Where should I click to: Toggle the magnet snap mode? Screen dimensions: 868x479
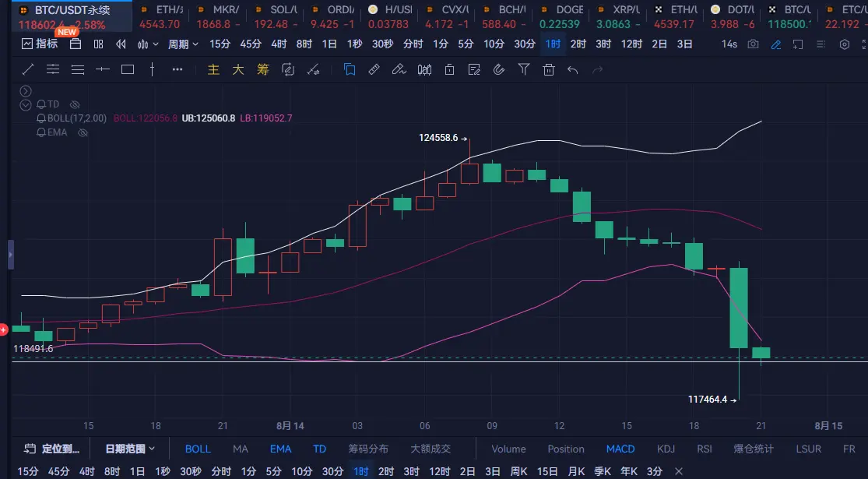tap(499, 69)
